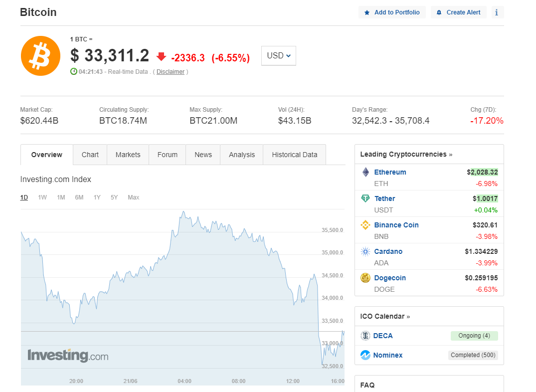
Task: Open the News tab
Action: (203, 155)
